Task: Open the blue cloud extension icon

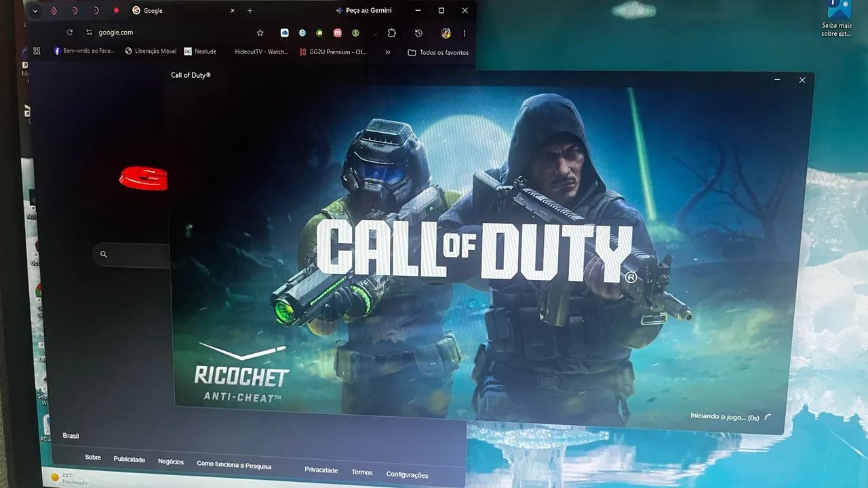Action: (x=285, y=33)
